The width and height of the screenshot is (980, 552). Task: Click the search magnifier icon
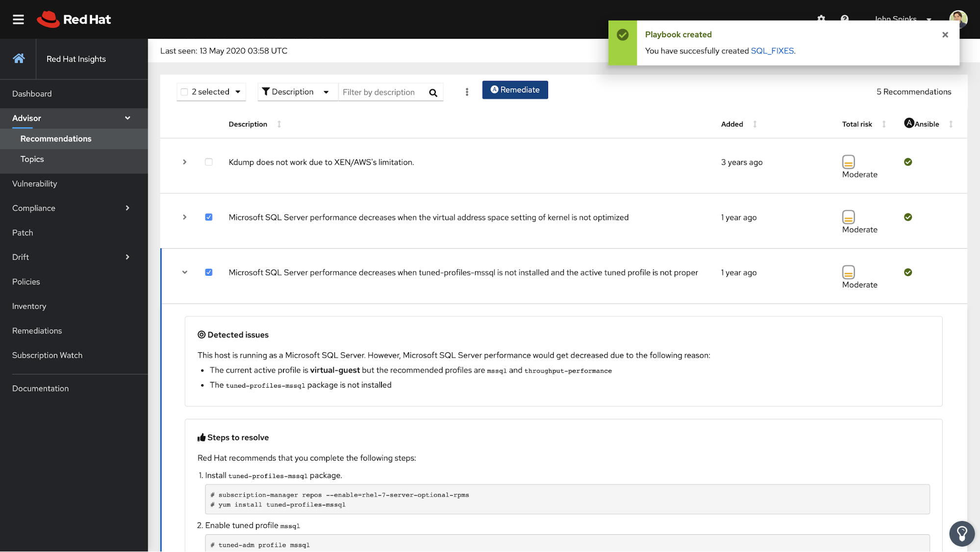point(433,93)
